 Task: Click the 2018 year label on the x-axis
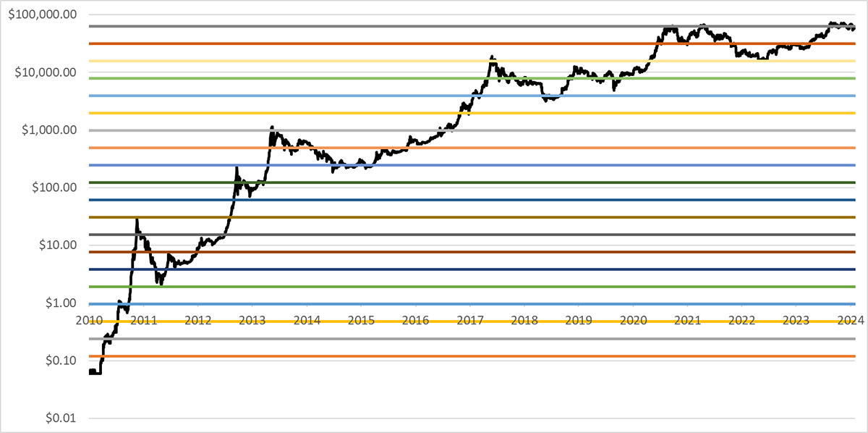[x=524, y=319]
